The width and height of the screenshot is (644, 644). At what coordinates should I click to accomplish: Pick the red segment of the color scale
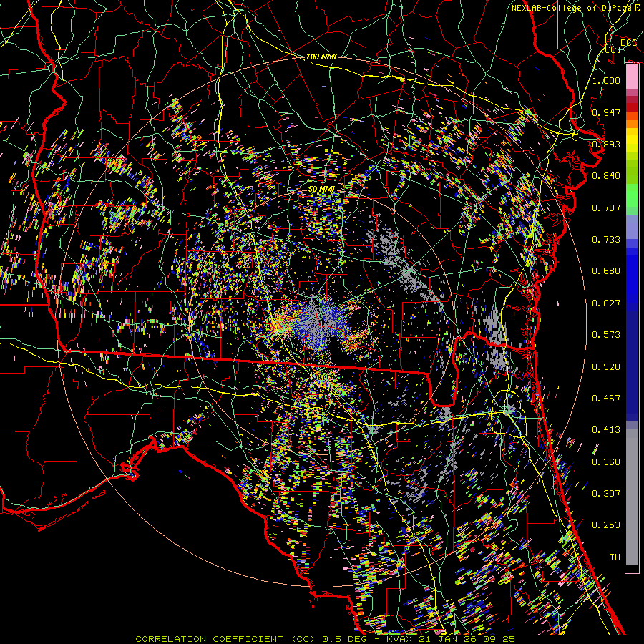pos(632,107)
